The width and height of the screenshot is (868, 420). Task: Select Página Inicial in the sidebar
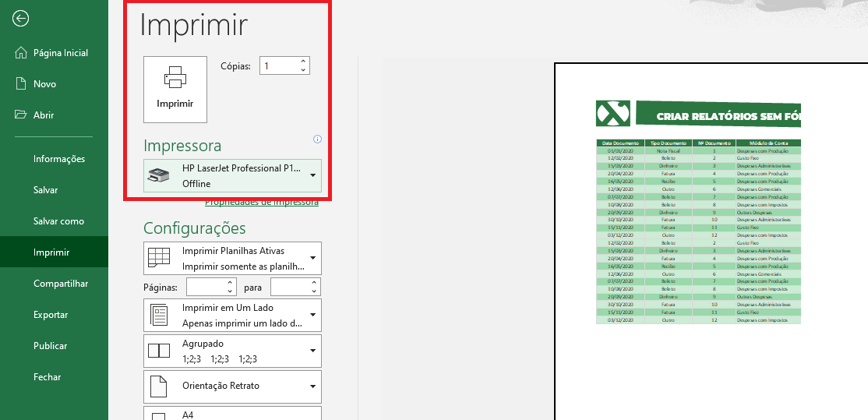pos(55,53)
